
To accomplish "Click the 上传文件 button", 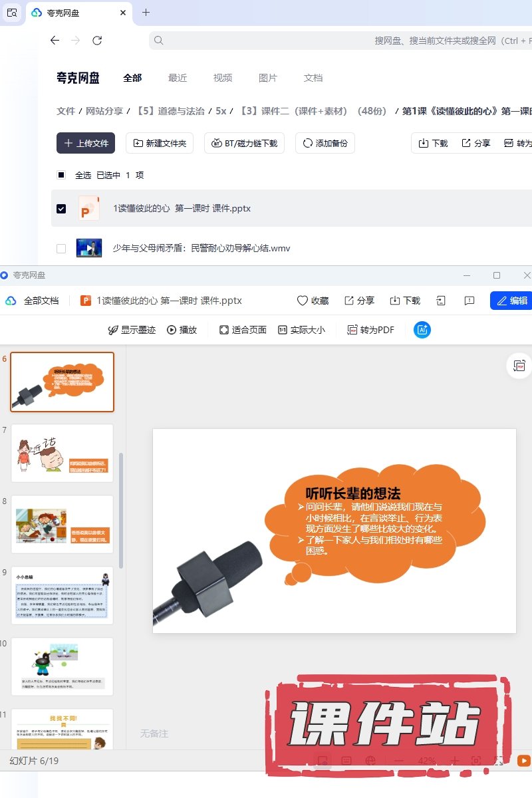I will [x=86, y=143].
